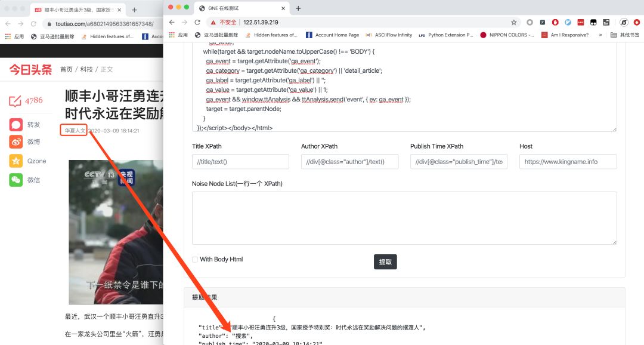This screenshot has height=345, width=644.
Task: Click into the Host input field
Action: tap(568, 162)
